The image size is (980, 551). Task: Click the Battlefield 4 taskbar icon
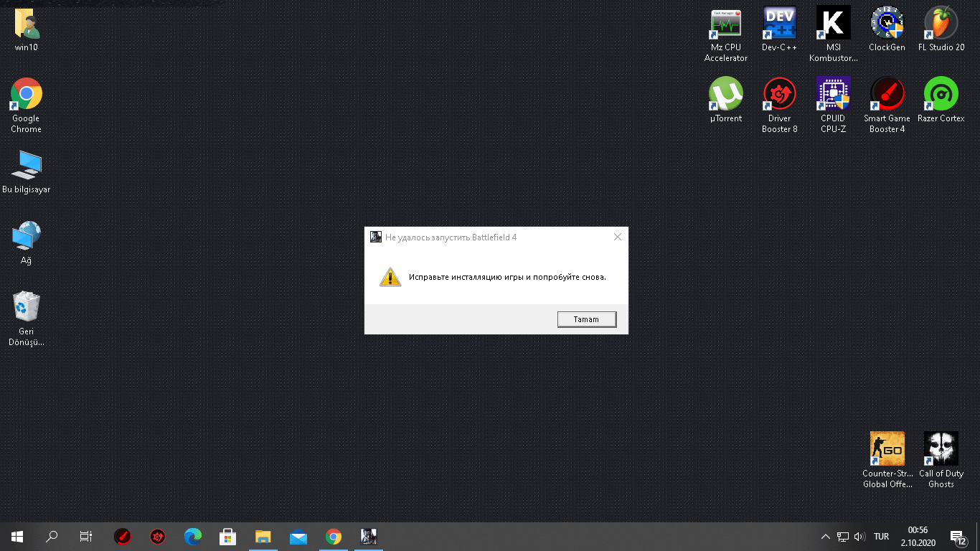click(369, 537)
